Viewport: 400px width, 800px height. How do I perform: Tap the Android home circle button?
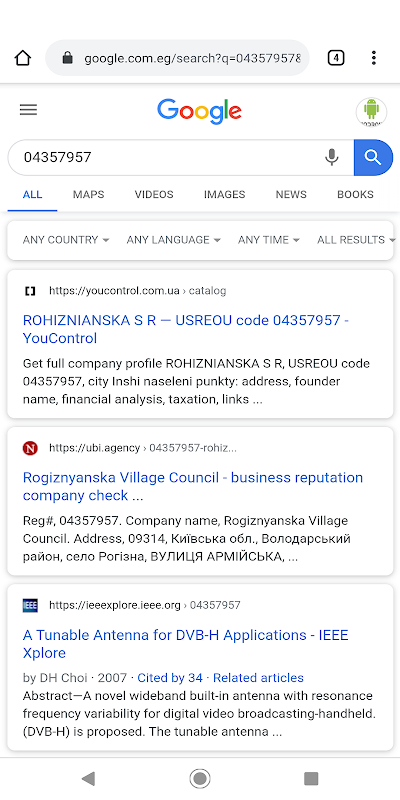point(200,778)
